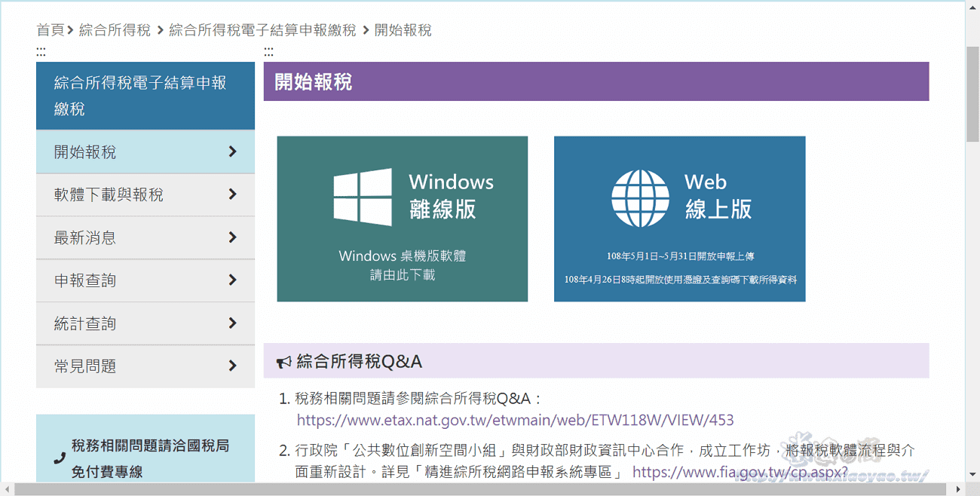Click the 開始報稅 breadcrumb item

403,30
